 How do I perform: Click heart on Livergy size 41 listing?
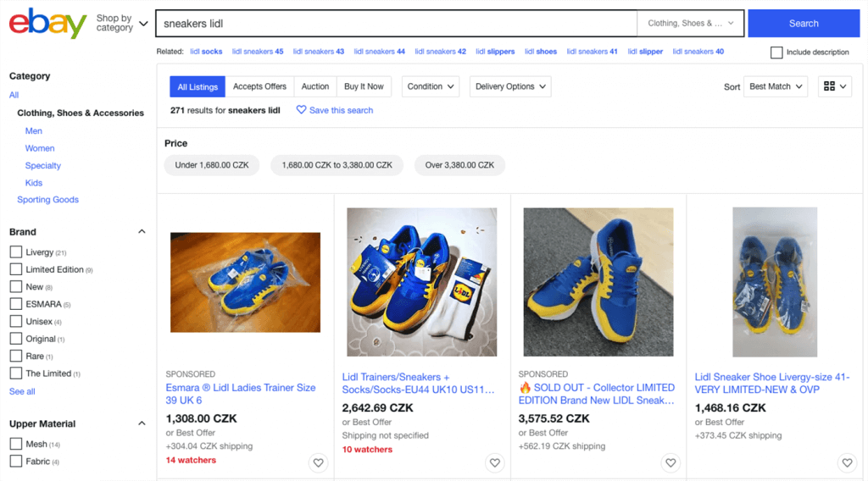846,462
